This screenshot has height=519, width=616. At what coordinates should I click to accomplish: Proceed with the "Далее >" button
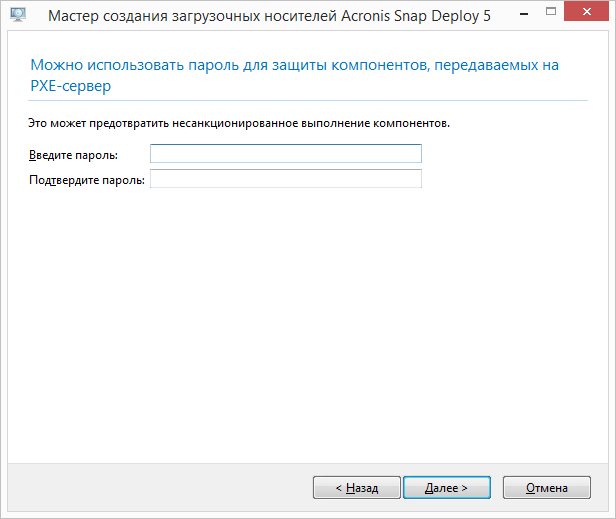coord(447,488)
